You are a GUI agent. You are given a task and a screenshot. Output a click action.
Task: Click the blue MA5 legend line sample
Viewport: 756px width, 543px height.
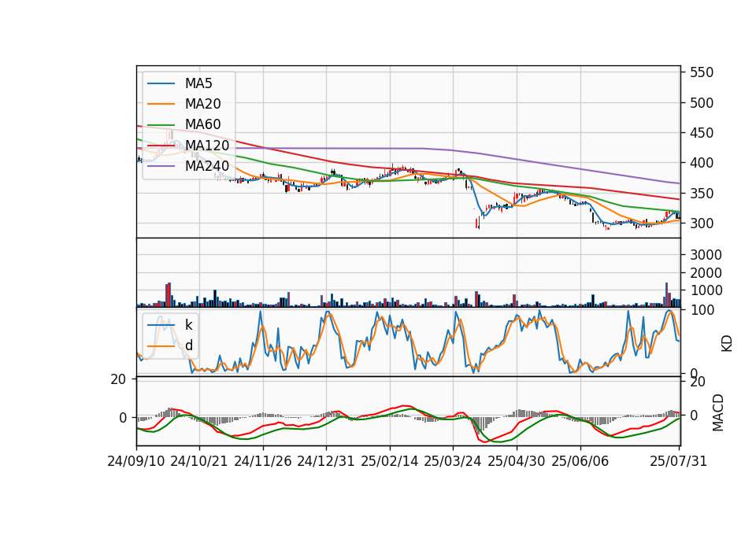tap(161, 83)
